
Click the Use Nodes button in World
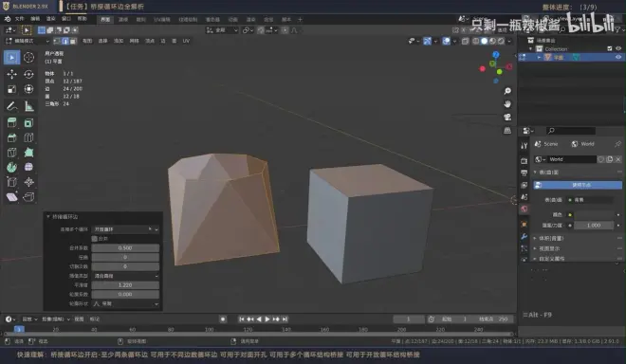point(578,185)
